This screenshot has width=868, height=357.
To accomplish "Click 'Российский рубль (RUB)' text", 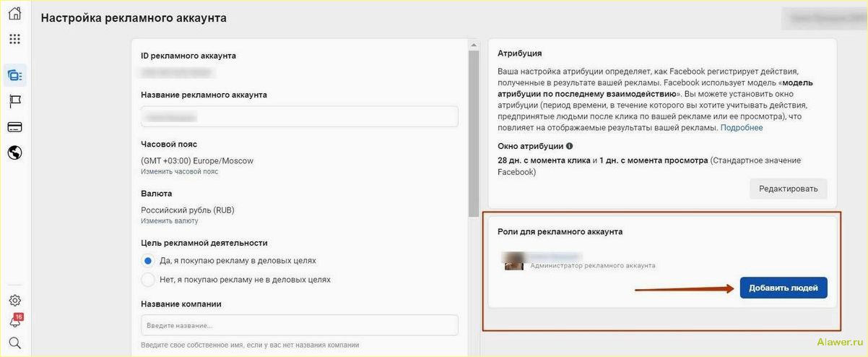I will [188, 210].
